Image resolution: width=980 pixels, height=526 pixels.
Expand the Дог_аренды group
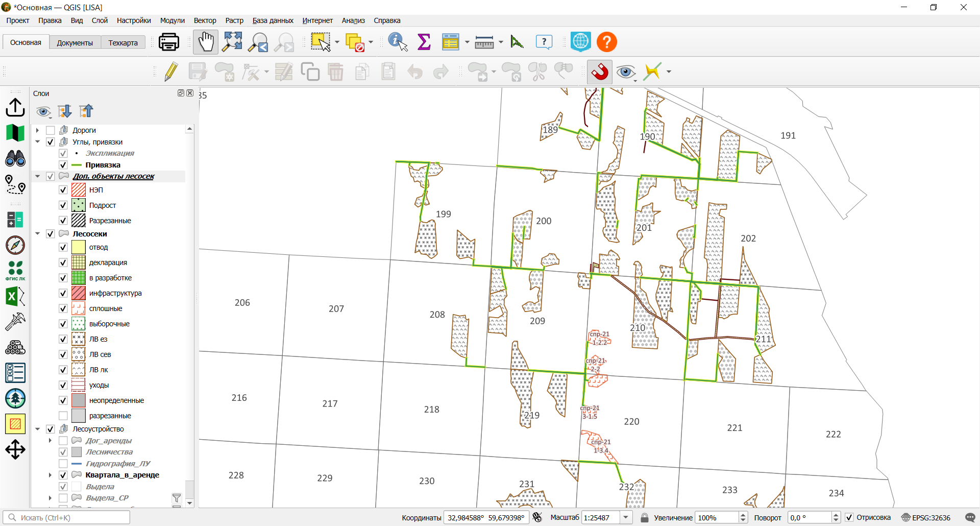coord(50,440)
